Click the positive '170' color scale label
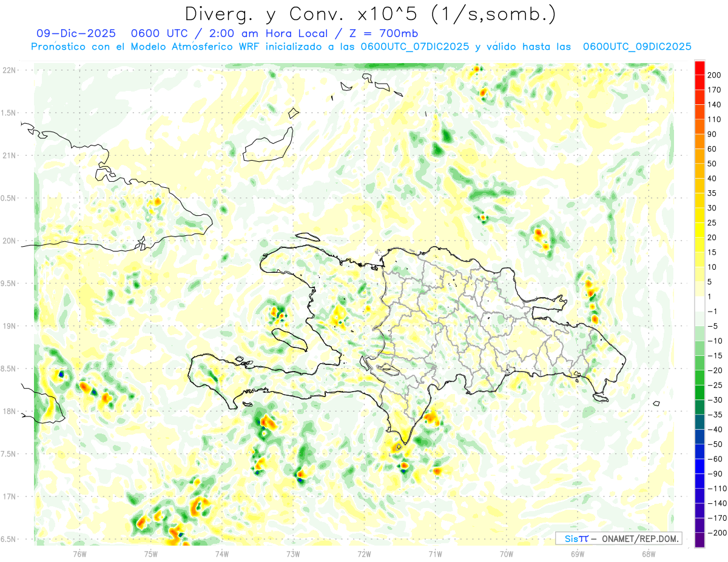 click(715, 90)
